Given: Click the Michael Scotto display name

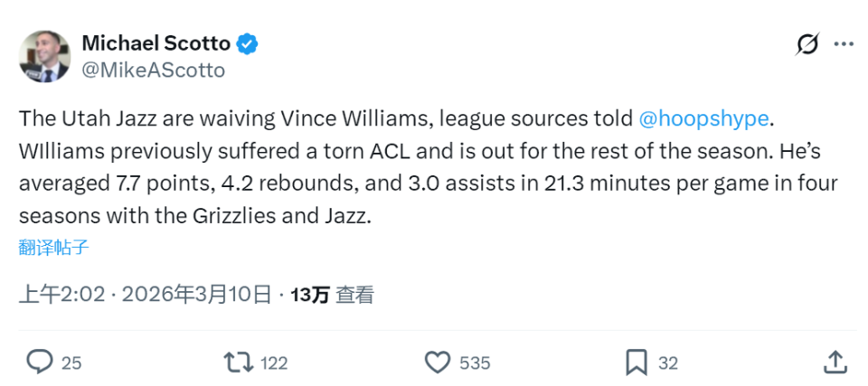Looking at the screenshot, I should [156, 43].
